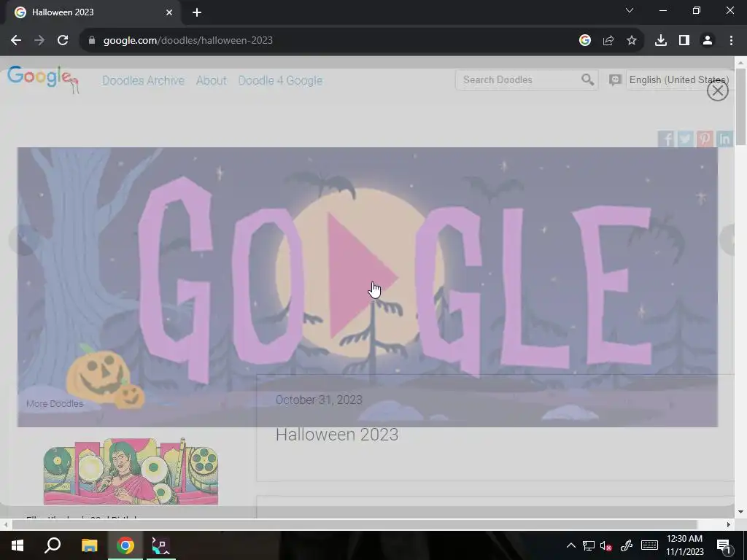This screenshot has height=560, width=747.
Task: Click the Google Doodles logo
Action: [x=43, y=79]
